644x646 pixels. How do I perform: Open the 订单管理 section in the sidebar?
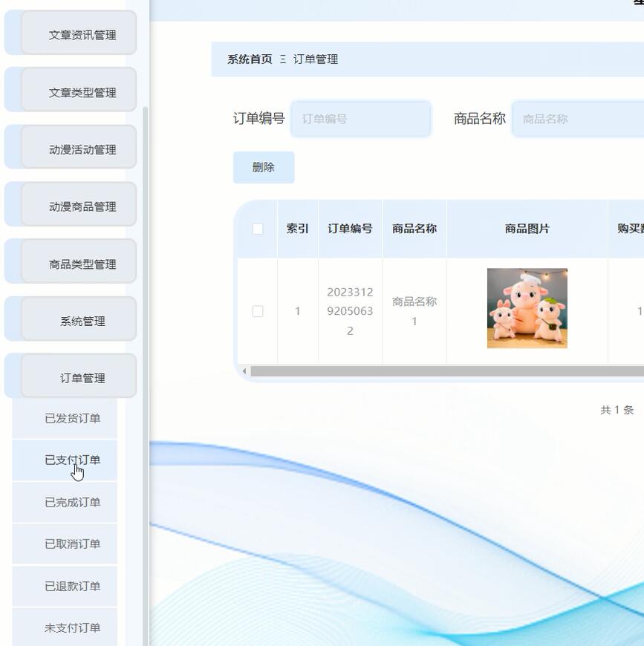[x=70, y=376]
